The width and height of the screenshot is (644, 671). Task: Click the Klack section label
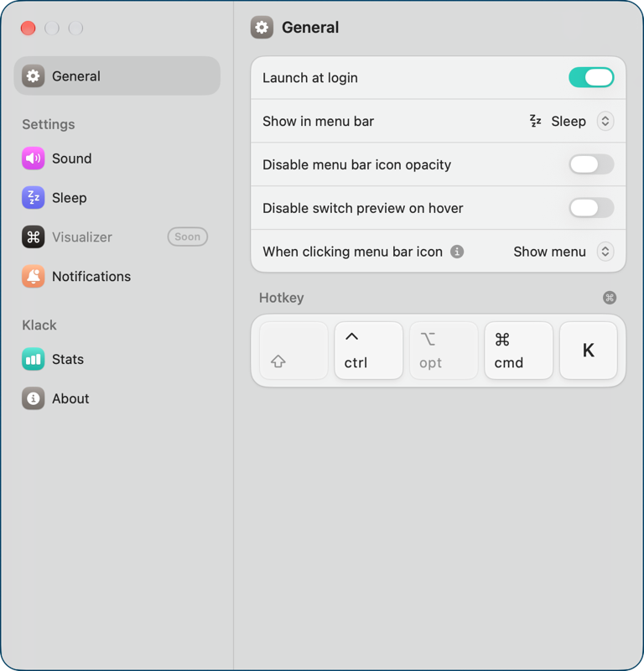[39, 325]
